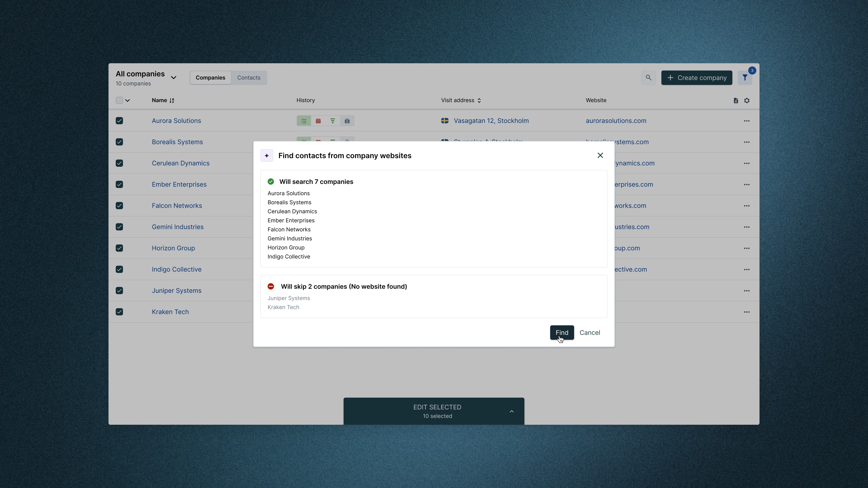Uncheck the Juniper Systems checkbox
Screen dimensions: 868x488
(119, 291)
